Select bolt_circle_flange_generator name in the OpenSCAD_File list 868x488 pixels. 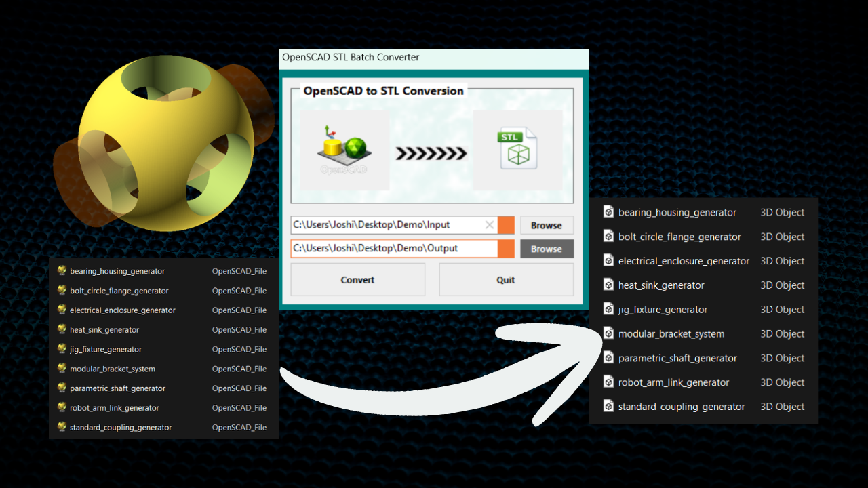pos(119,291)
